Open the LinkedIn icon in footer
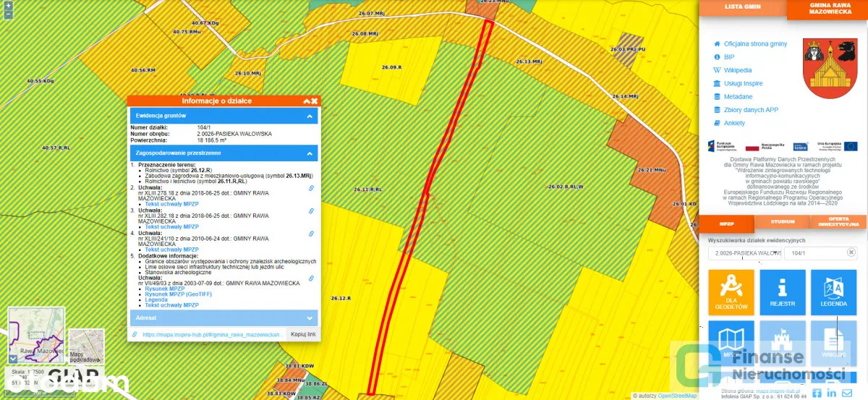The height and width of the screenshot is (400, 868). pyautogui.click(x=832, y=393)
